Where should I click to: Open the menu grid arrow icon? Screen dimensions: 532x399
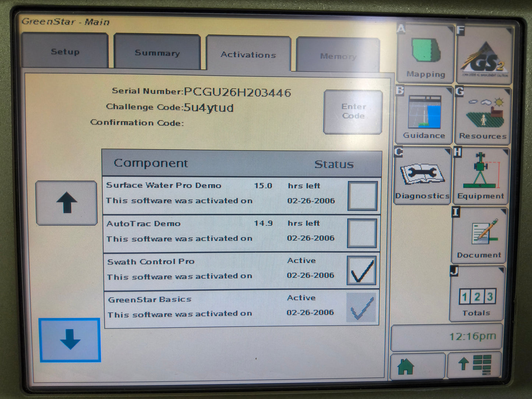click(x=475, y=365)
